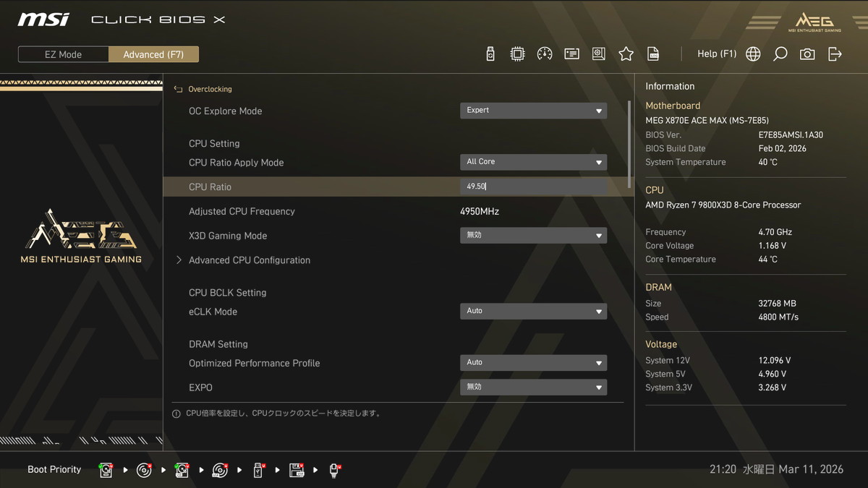Open the CPU Ratio Apply Mode dropdown

coord(533,162)
